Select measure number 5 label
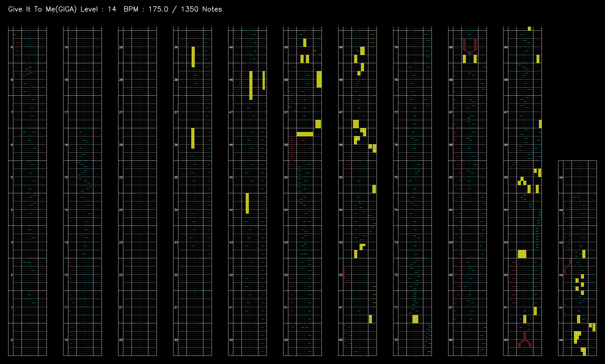 pyautogui.click(x=12, y=177)
